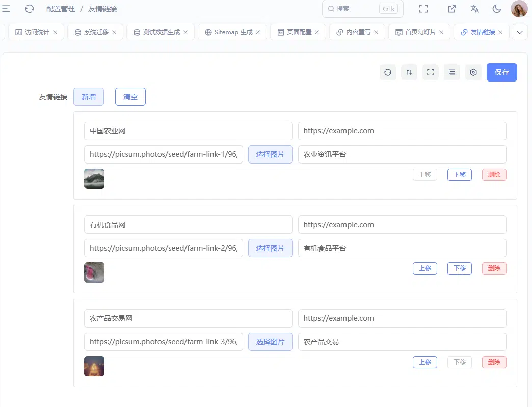Click the list layout icon in toolbar
This screenshot has height=407, width=532.
click(x=451, y=72)
